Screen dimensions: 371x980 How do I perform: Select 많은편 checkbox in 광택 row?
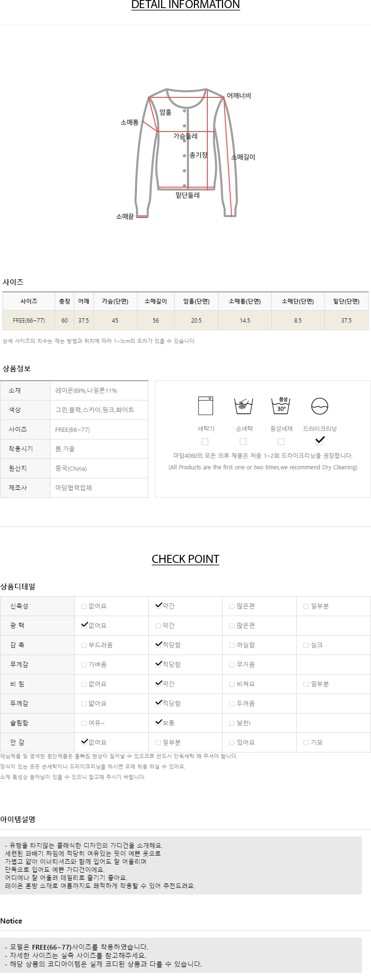[x=232, y=626]
